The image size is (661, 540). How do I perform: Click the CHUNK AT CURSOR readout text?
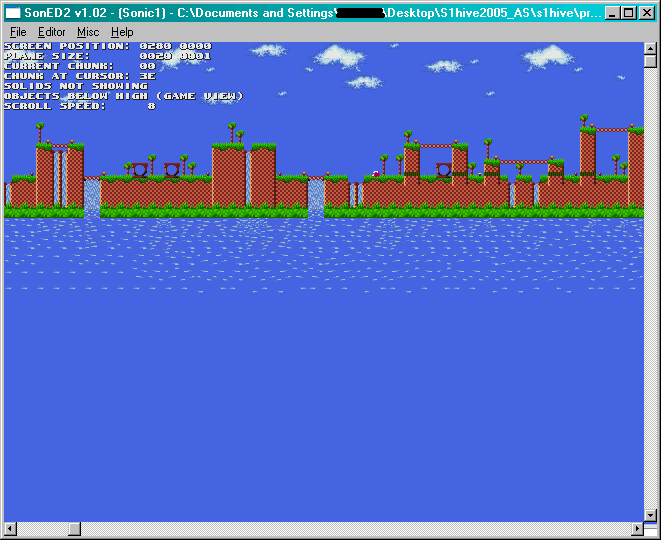[80, 76]
